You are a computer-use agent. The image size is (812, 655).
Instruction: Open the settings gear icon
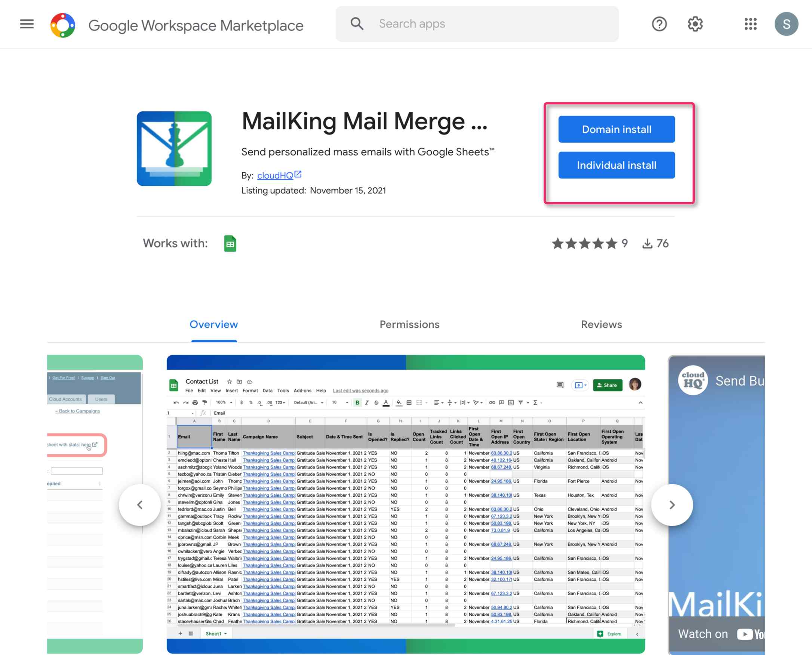(695, 24)
